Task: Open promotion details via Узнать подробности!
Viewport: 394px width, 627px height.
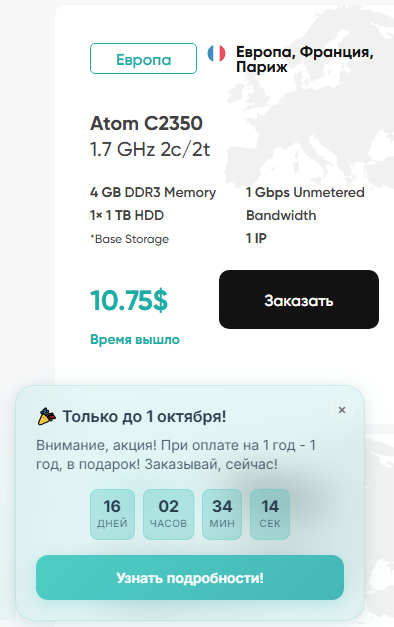Action: (190, 577)
